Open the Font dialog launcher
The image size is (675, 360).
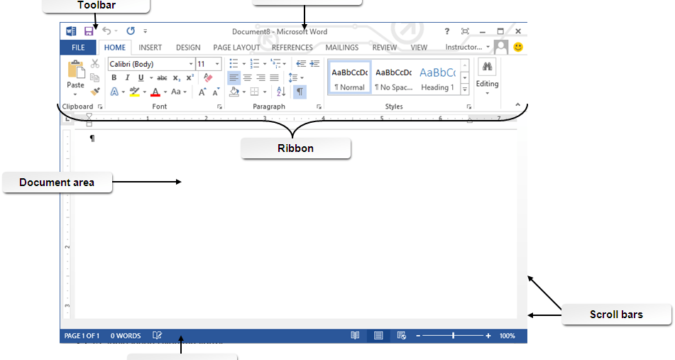pyautogui.click(x=219, y=106)
